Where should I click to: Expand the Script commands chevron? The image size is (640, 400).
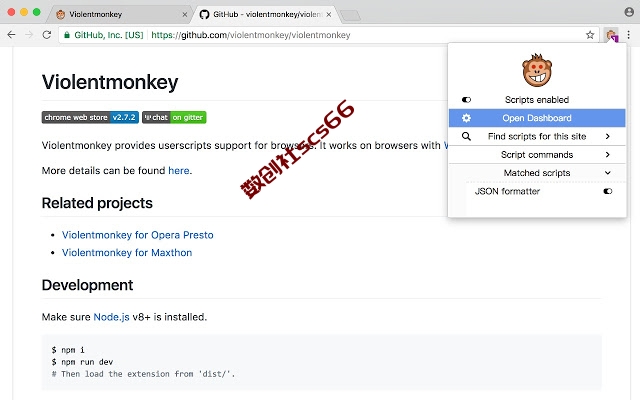click(608, 155)
